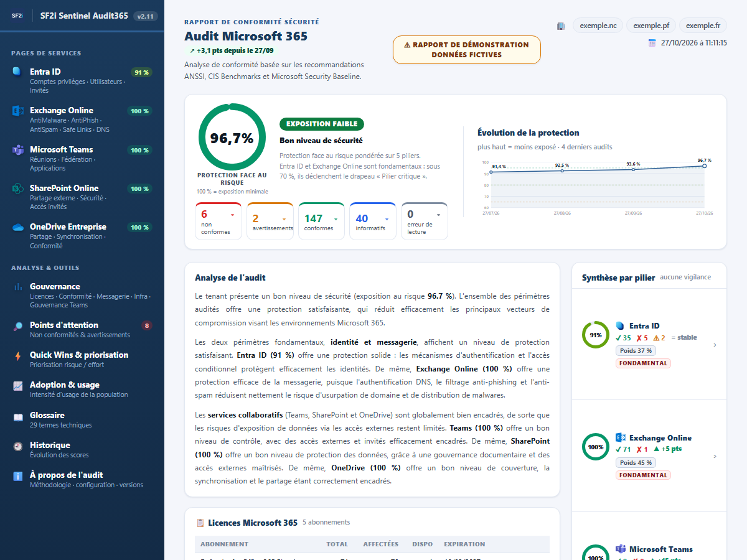Screen dimensions: 747x560
Task: Click the Entra ID icon in Synthèse panel
Action: (620, 325)
